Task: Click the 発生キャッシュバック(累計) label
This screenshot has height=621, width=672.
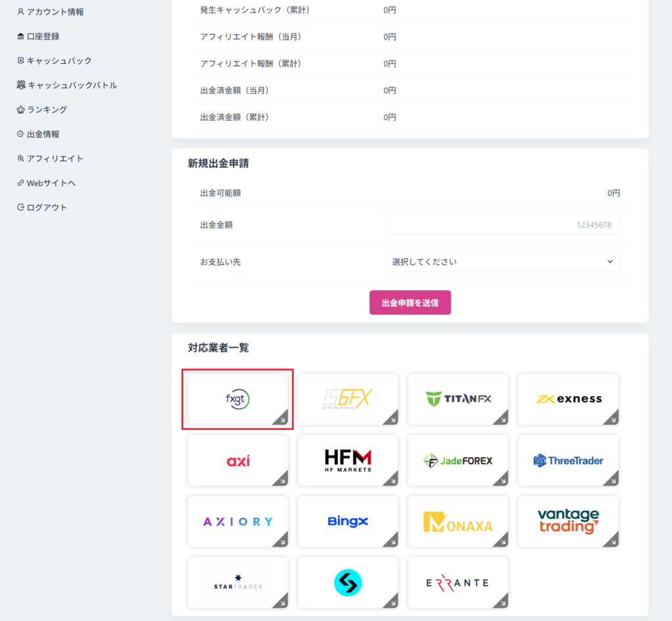Action: tap(255, 10)
